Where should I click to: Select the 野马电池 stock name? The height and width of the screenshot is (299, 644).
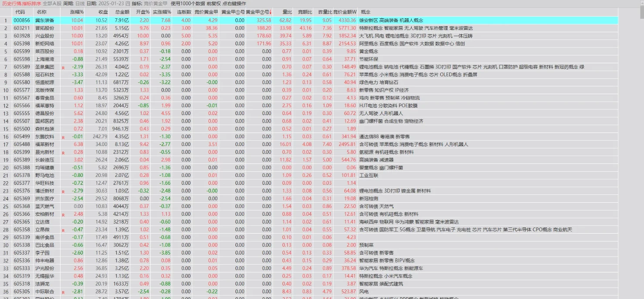[x=45, y=176]
